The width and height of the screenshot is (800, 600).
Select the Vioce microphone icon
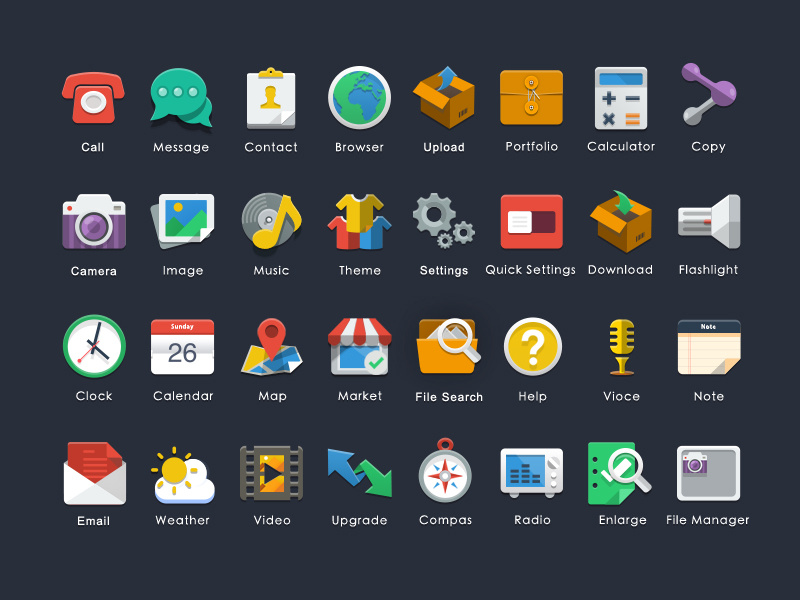pyautogui.click(x=621, y=347)
